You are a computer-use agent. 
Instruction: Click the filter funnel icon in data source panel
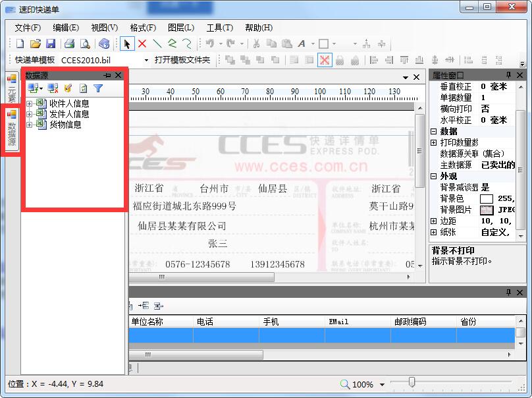coord(98,88)
